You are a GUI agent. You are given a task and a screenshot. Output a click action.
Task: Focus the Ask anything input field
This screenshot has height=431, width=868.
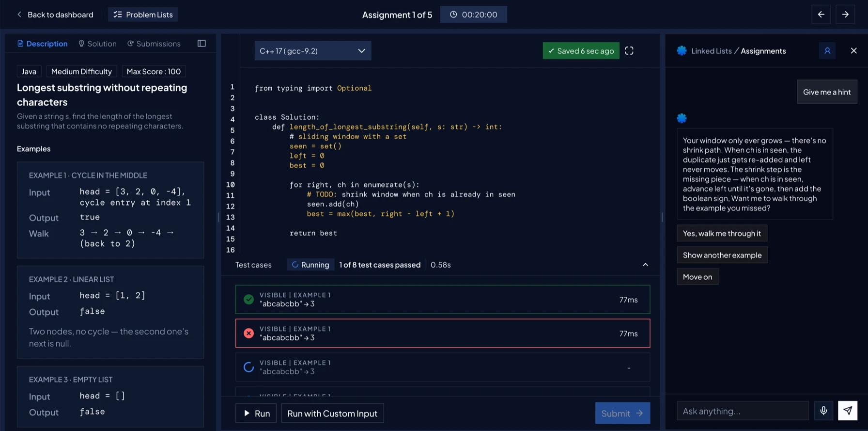(x=743, y=411)
